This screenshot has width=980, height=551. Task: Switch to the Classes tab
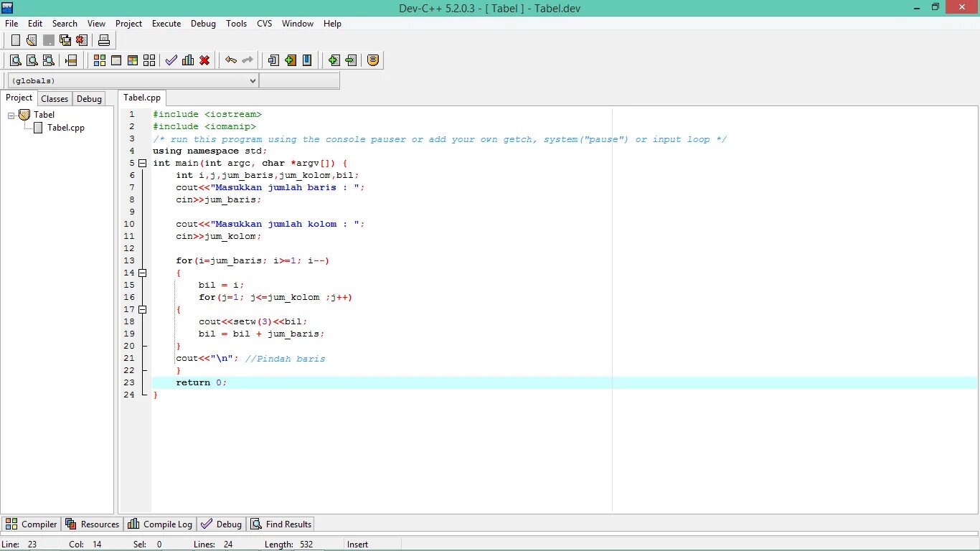point(55,99)
